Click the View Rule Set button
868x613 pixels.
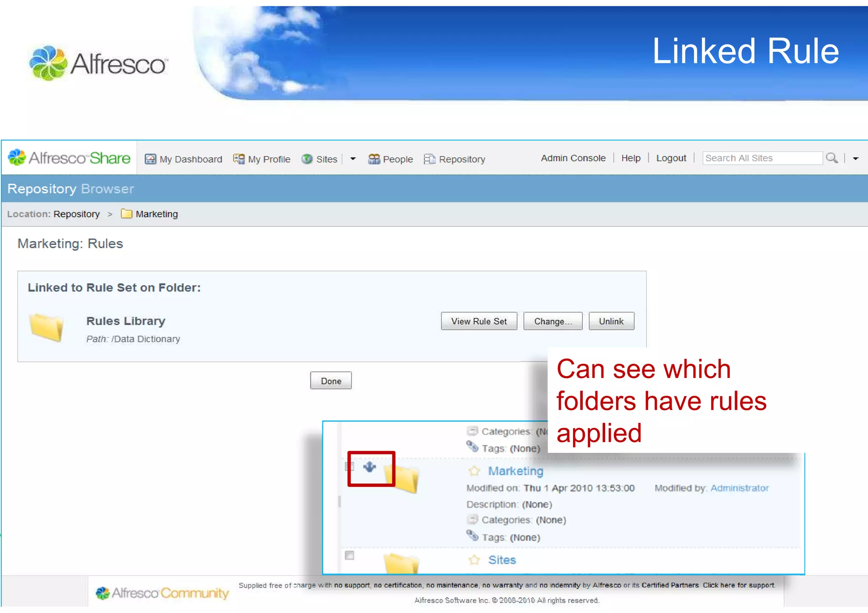click(x=479, y=321)
